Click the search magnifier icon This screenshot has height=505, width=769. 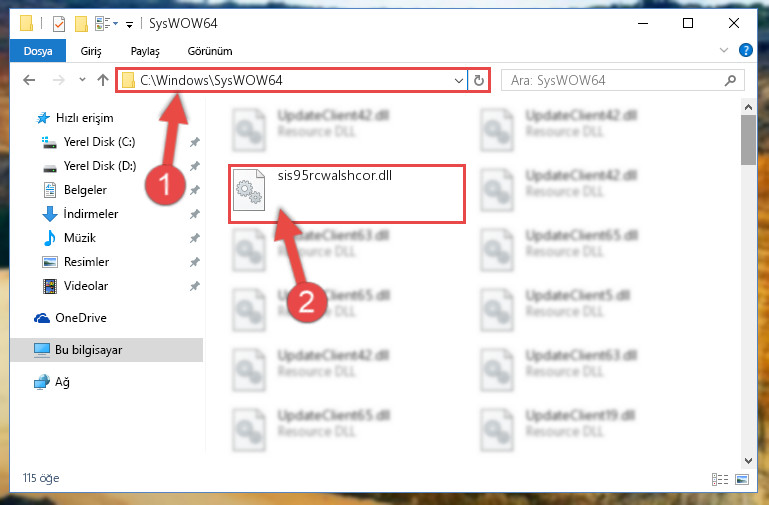point(730,80)
